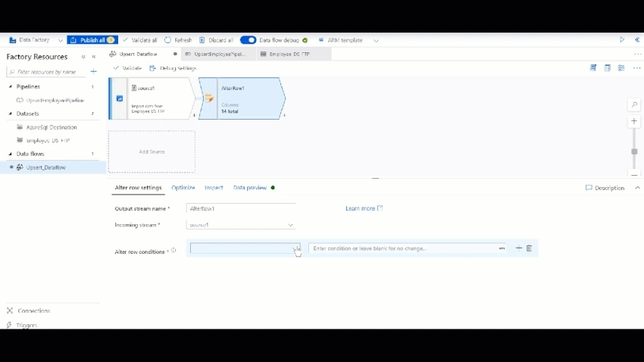
Task: Open the Inspect tab
Action: 214,188
